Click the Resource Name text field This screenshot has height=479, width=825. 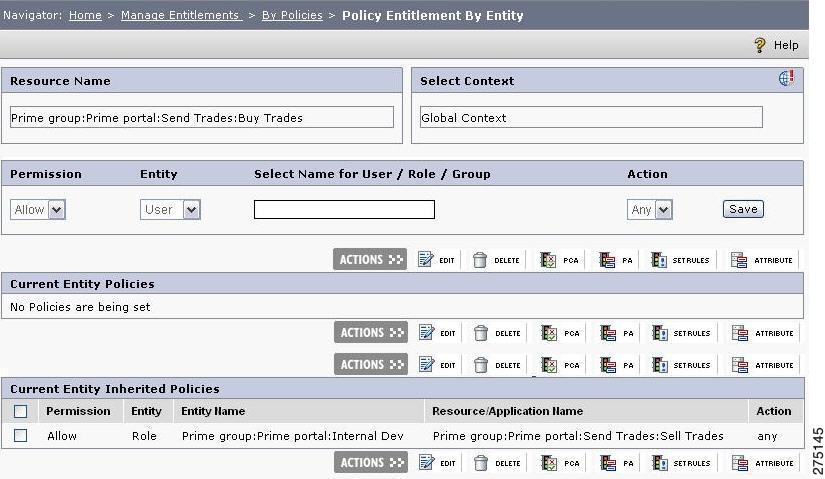pyautogui.click(x=202, y=117)
